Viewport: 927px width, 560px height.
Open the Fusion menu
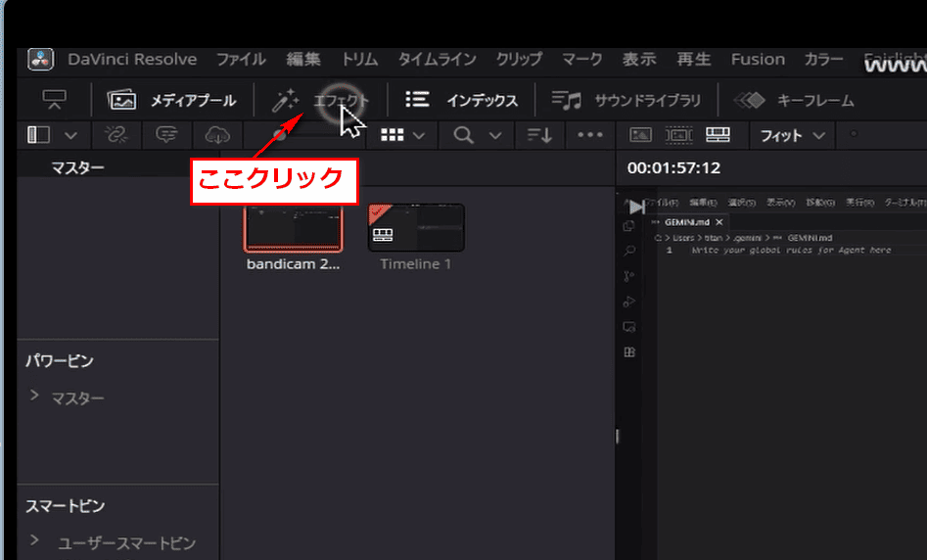[758, 60]
